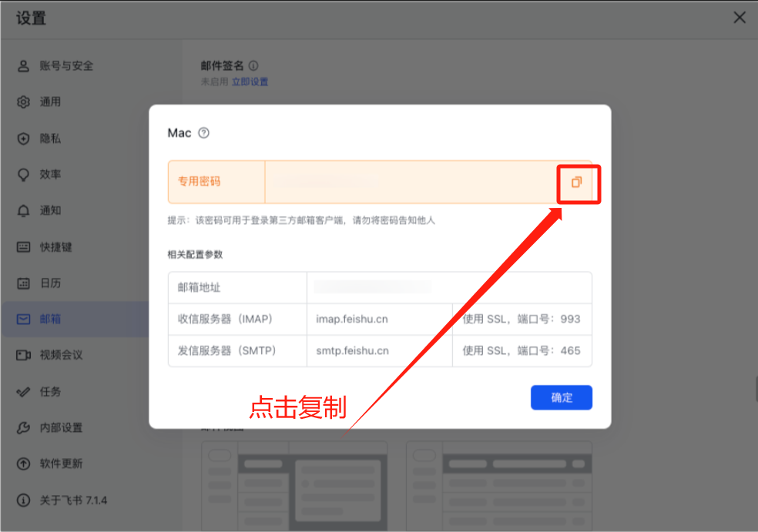Click the 内部设置 wrench icon
The width and height of the screenshot is (758, 532).
(23, 427)
